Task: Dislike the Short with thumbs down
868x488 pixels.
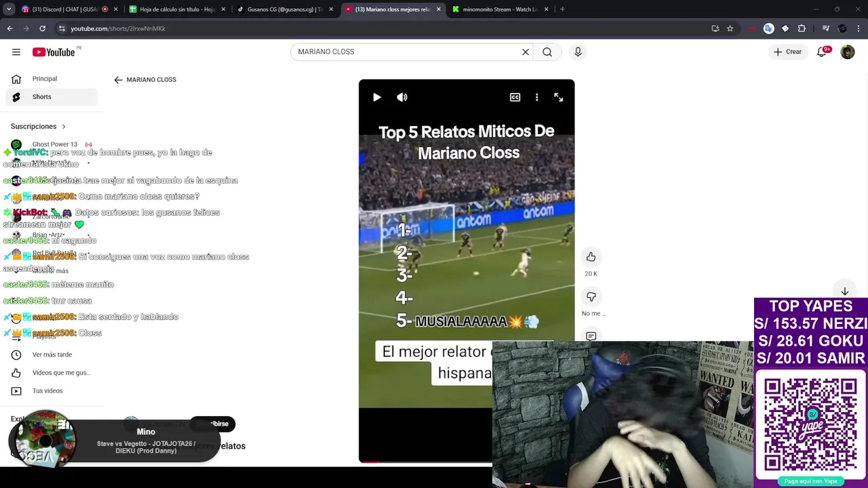Action: pyautogui.click(x=591, y=297)
